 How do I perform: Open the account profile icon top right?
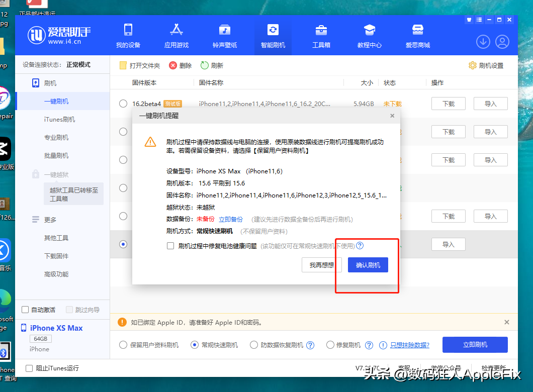click(x=502, y=42)
